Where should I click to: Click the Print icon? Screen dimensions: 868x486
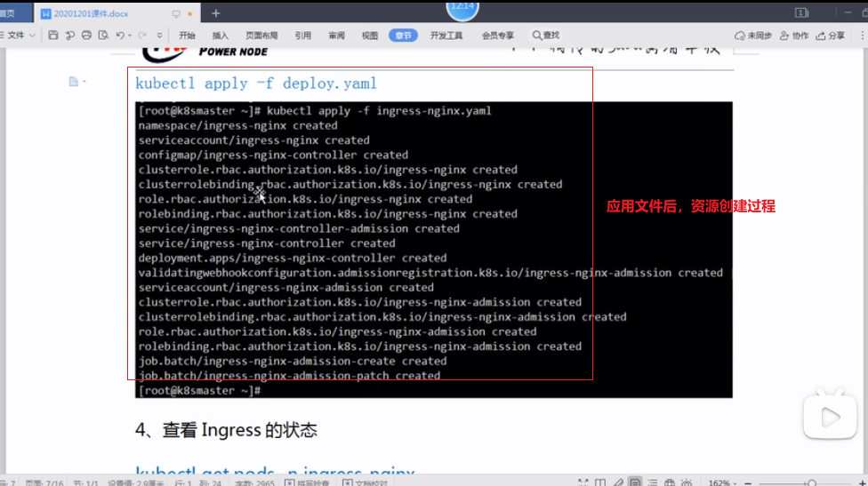pos(86,36)
